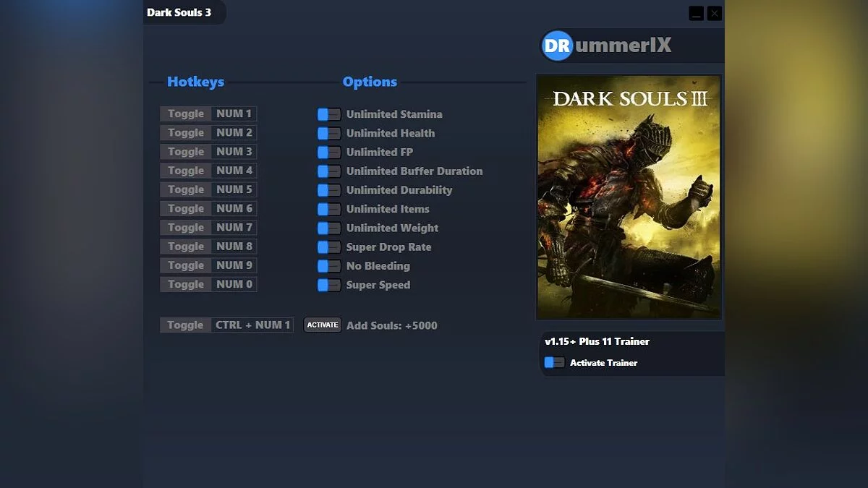Enable the Unlimited Items toggle
The width and height of the screenshot is (868, 488).
[328, 209]
